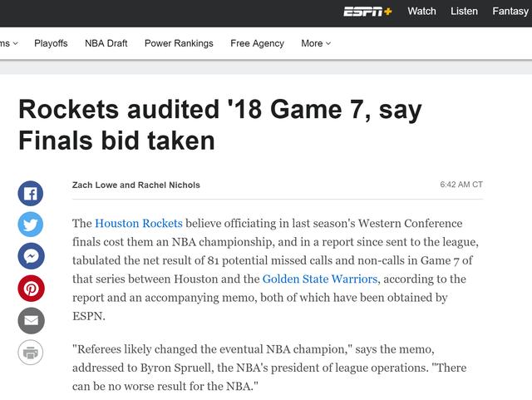
Task: Pin article on Pinterest
Action: (x=31, y=289)
